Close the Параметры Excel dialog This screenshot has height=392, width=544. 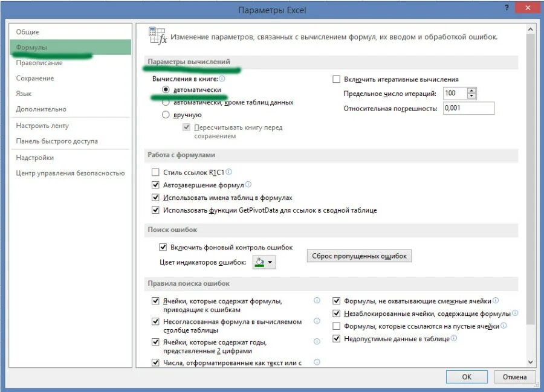[x=528, y=8]
